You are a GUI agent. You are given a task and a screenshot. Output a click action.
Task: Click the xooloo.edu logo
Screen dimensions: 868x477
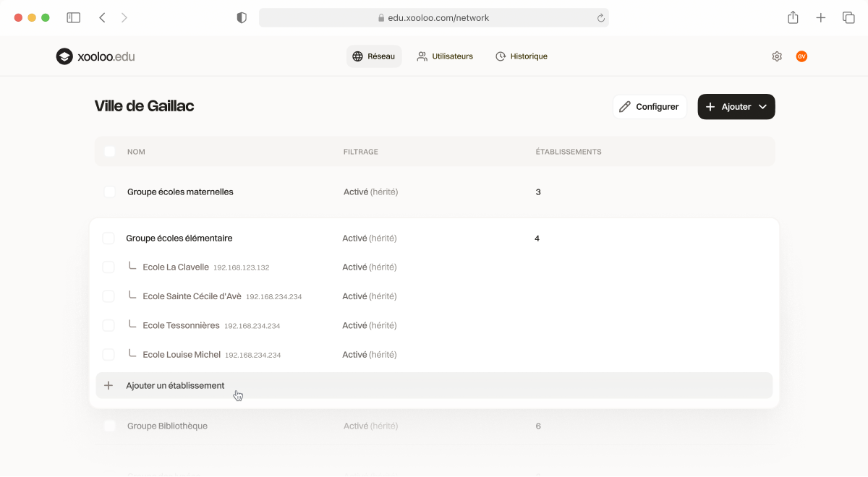point(95,56)
